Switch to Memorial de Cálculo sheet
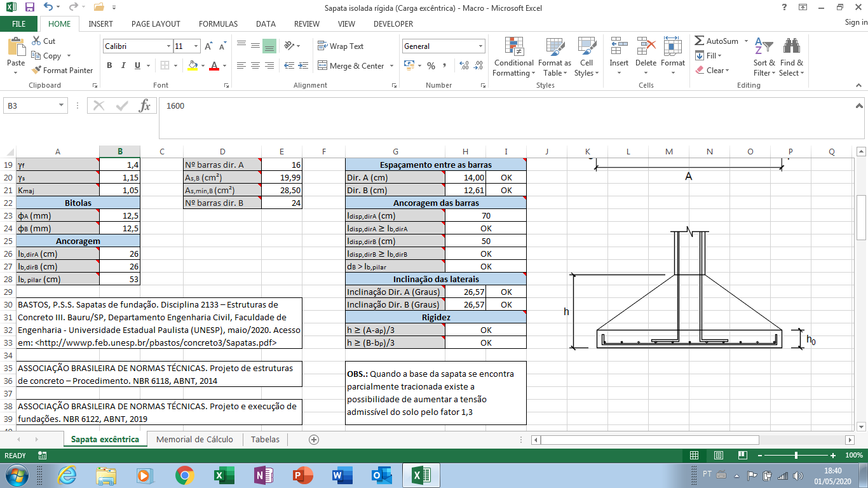868x488 pixels. click(194, 439)
